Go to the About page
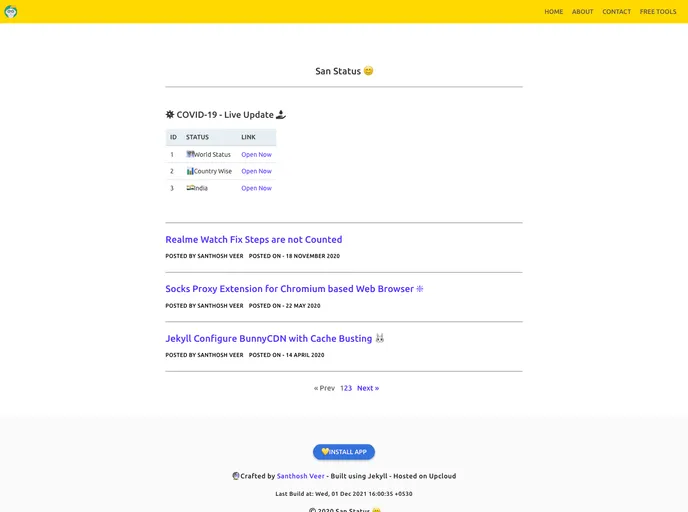Image resolution: width=688 pixels, height=512 pixels. (x=582, y=12)
